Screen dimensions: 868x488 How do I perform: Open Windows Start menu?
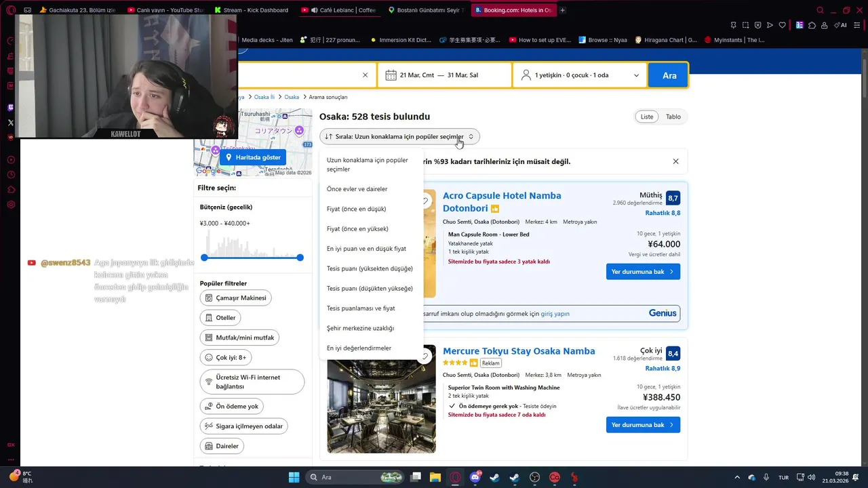coord(294,477)
